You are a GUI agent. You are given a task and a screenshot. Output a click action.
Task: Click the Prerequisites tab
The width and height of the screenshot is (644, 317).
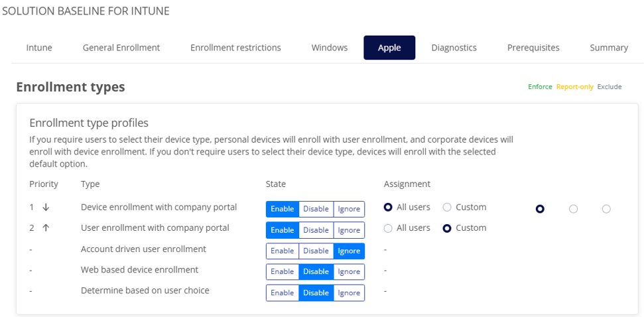pos(533,48)
